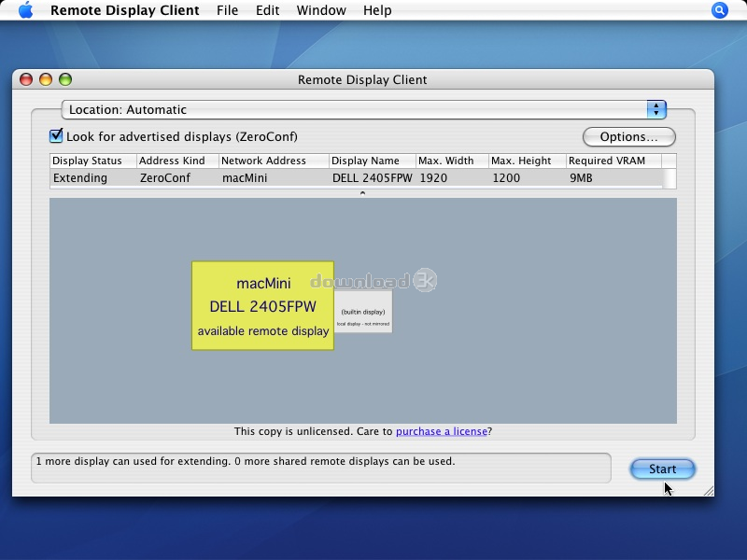Sort by Display Status column header

click(92, 161)
